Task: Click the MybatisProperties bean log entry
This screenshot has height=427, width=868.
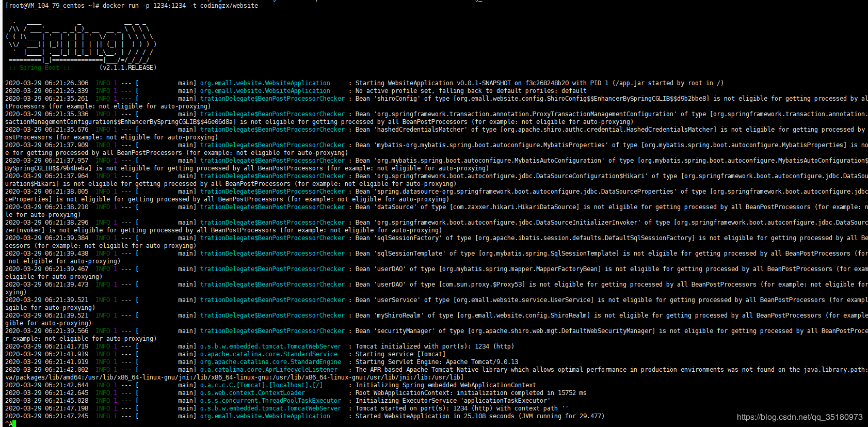Action: (612, 145)
